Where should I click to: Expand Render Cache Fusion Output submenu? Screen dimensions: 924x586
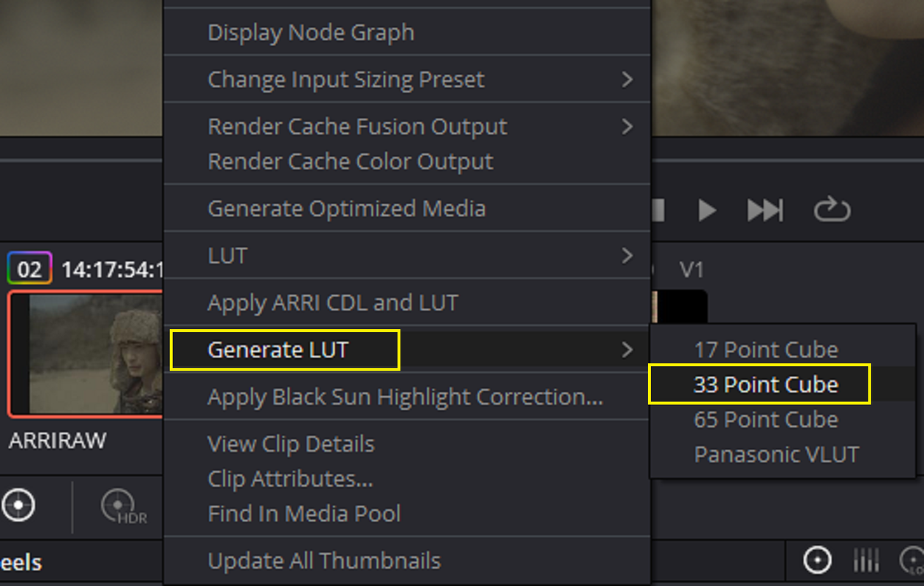tap(407, 126)
